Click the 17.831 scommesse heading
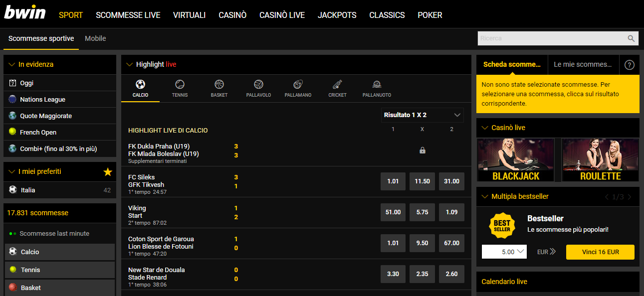This screenshot has width=644, height=296. coord(38,213)
